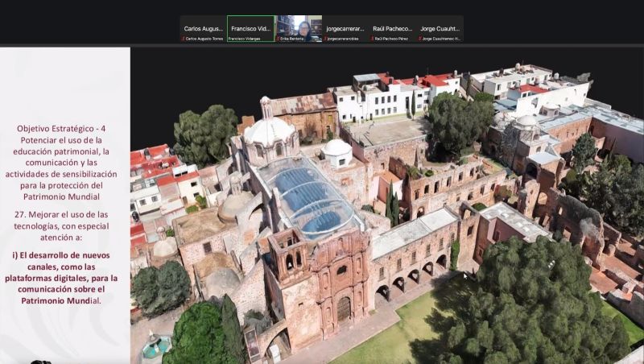Viewport: 644px width, 364px height.
Task: Click the arched door of the church facade
Action: point(344,309)
